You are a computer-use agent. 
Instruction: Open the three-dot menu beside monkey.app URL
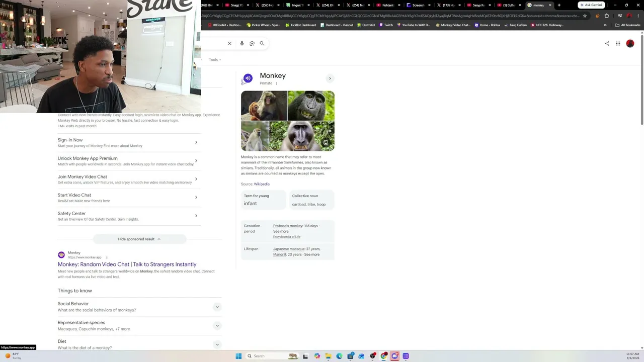pos(107,257)
